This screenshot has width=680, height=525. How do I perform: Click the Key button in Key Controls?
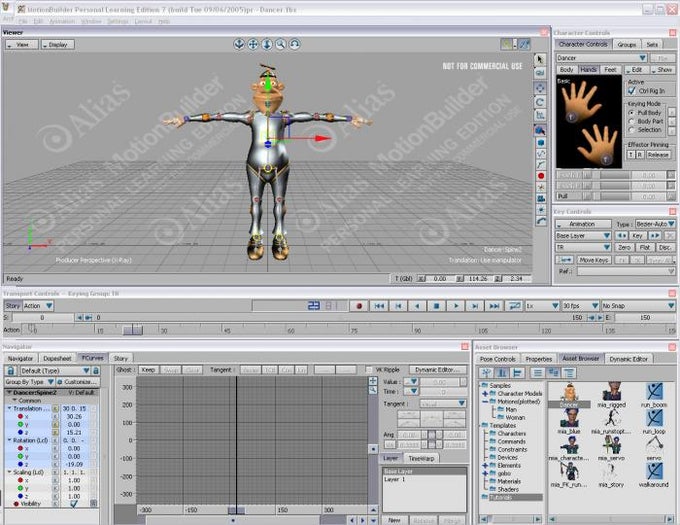click(638, 236)
